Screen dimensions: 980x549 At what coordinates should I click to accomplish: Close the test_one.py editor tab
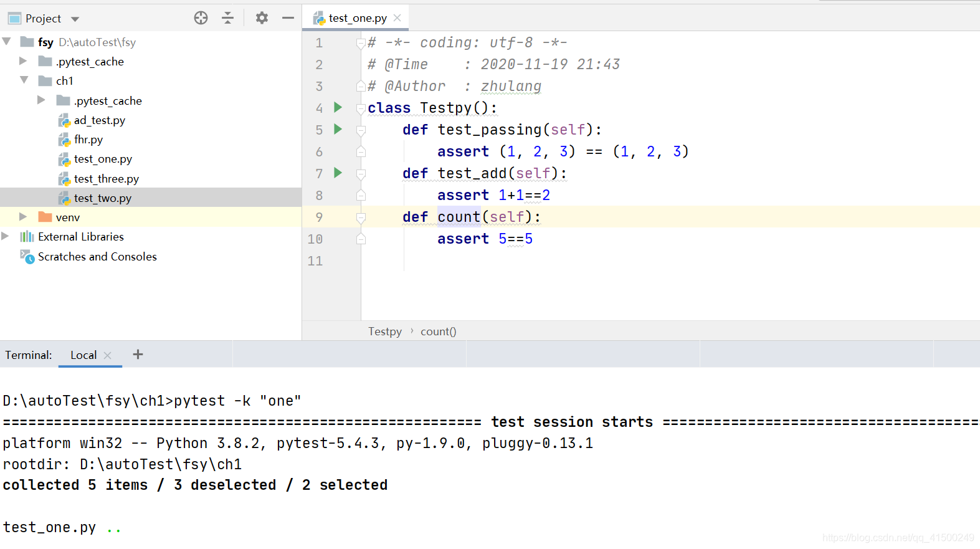397,17
